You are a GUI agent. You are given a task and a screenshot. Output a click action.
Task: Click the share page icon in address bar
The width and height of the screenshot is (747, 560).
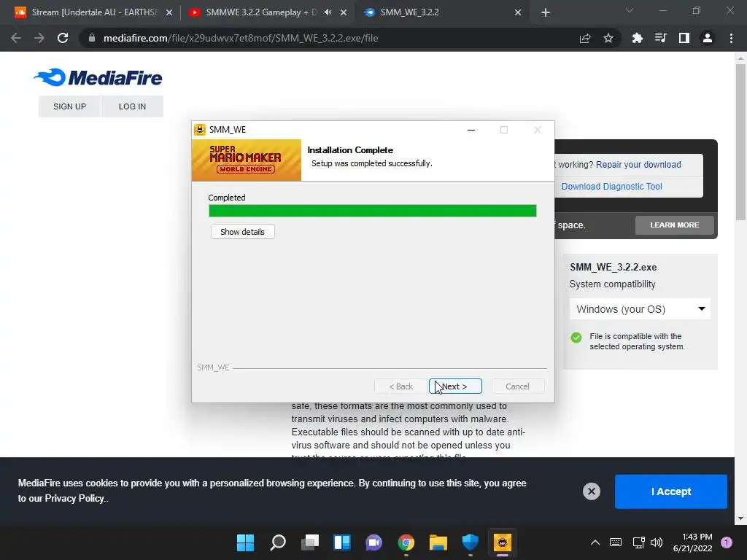click(x=585, y=38)
